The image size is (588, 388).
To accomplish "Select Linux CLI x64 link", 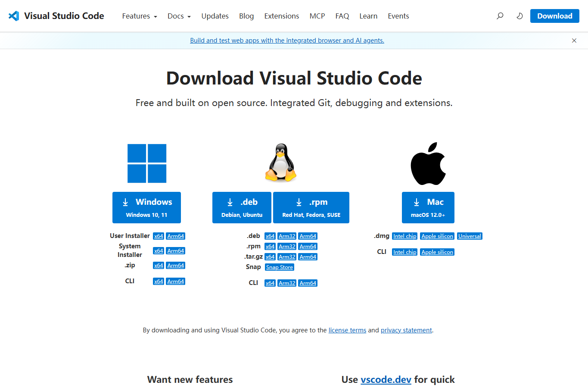I will 270,283.
